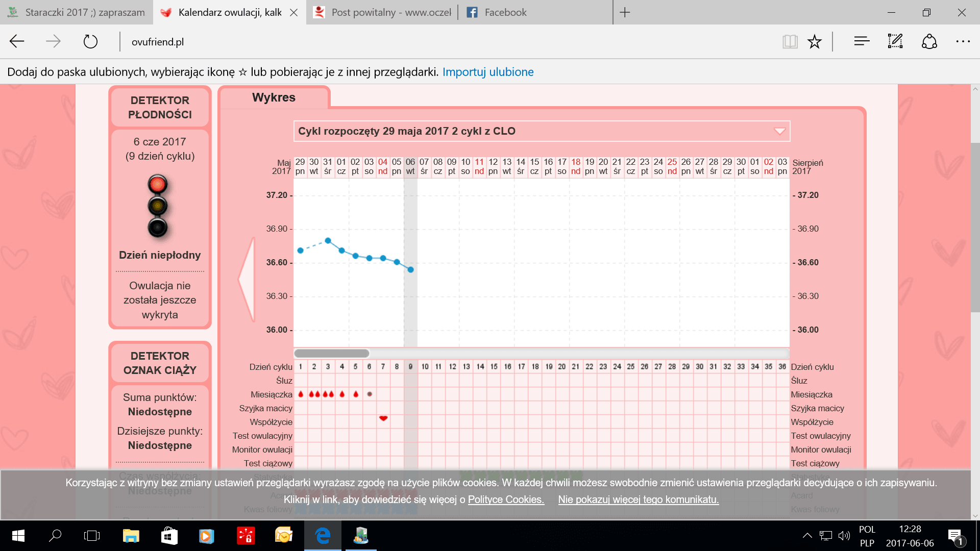The height and width of the screenshot is (551, 980).
Task: Click the Share icon in toolbar
Action: 929,41
